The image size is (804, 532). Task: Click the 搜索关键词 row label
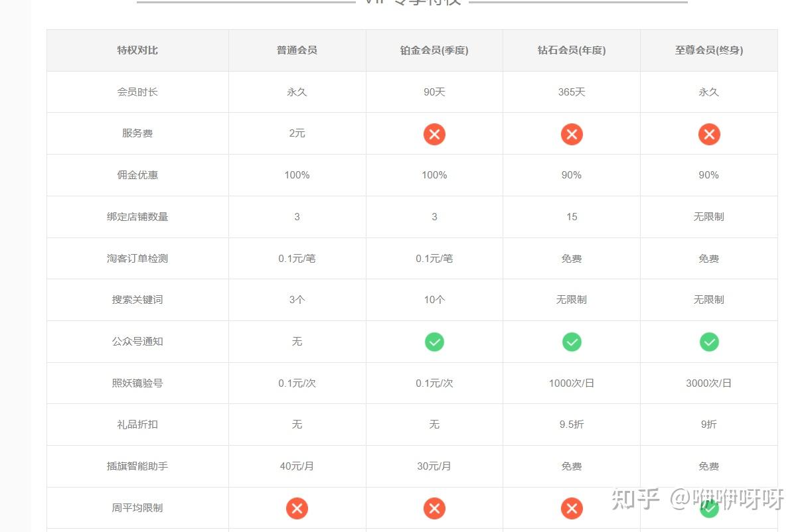click(x=137, y=300)
